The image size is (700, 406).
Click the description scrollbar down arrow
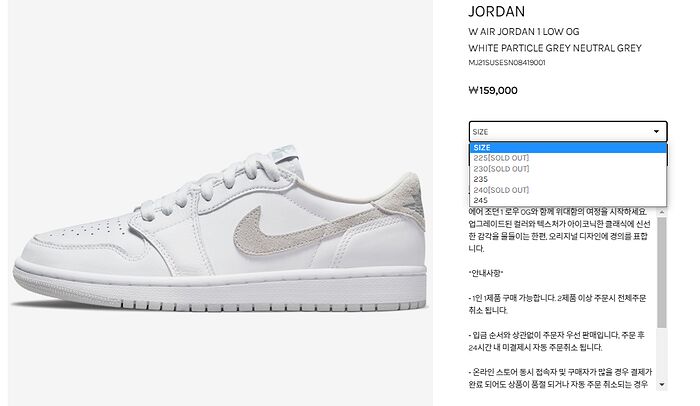click(x=662, y=385)
